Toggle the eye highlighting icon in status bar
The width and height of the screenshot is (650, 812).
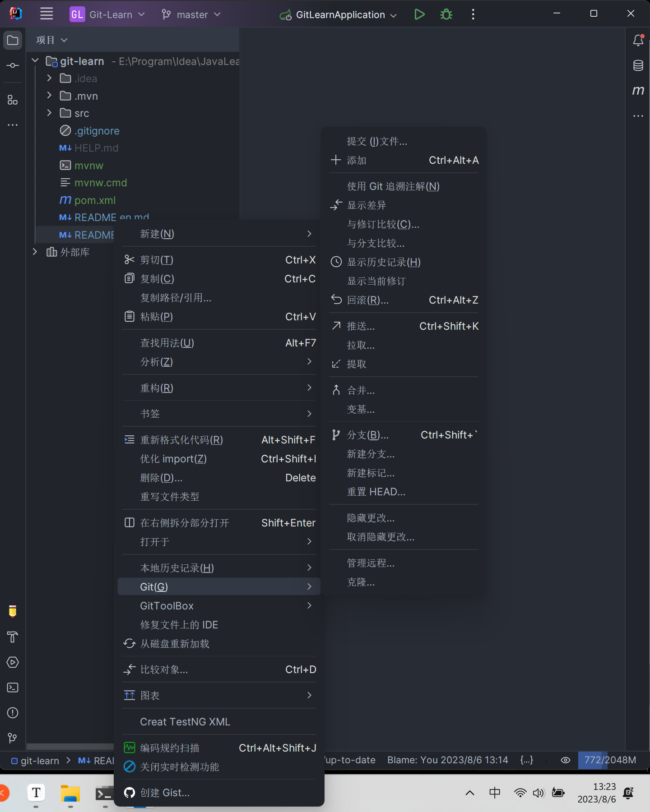(565, 760)
